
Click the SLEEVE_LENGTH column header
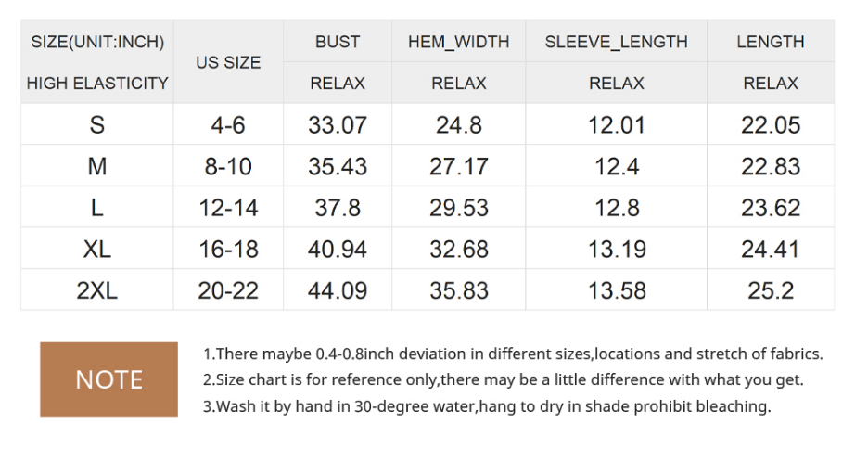click(616, 42)
